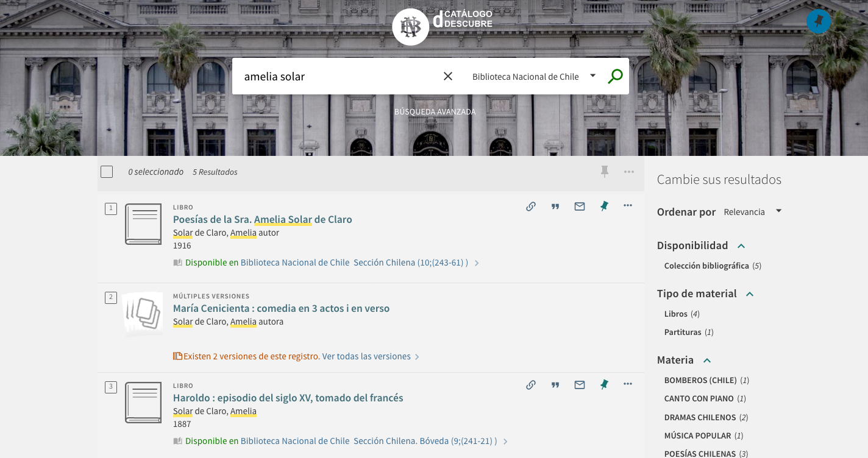Filter by POESÍAS CHILENAS subject
Screen dimensions: 868x458
700,454
